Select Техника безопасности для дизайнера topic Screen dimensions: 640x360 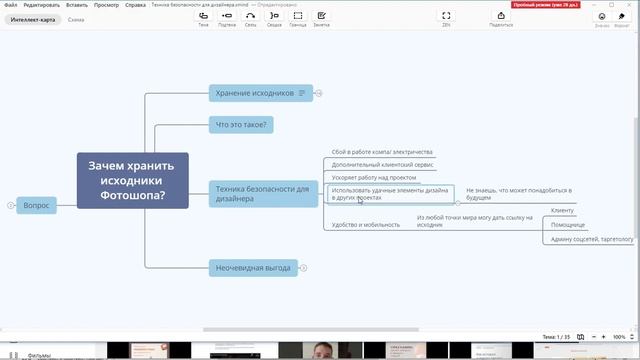pos(263,194)
